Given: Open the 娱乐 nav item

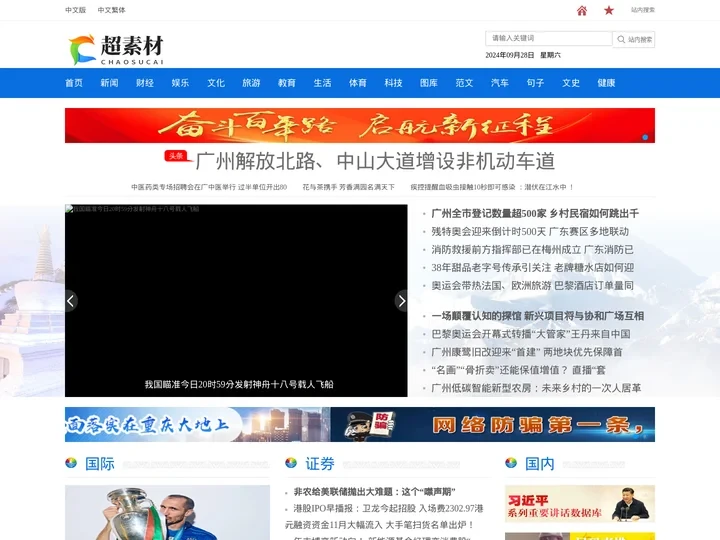Looking at the screenshot, I should point(180,83).
